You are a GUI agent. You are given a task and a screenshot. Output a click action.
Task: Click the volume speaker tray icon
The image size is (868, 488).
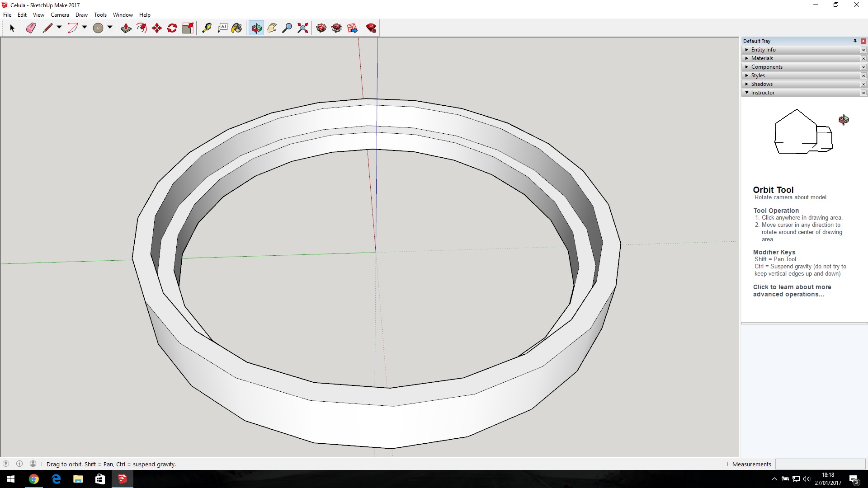point(807,479)
